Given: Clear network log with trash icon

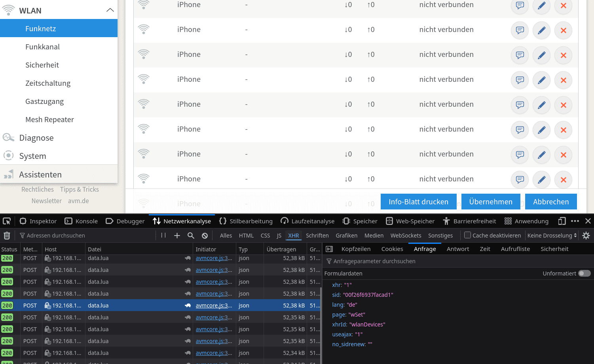Looking at the screenshot, I should (7, 236).
